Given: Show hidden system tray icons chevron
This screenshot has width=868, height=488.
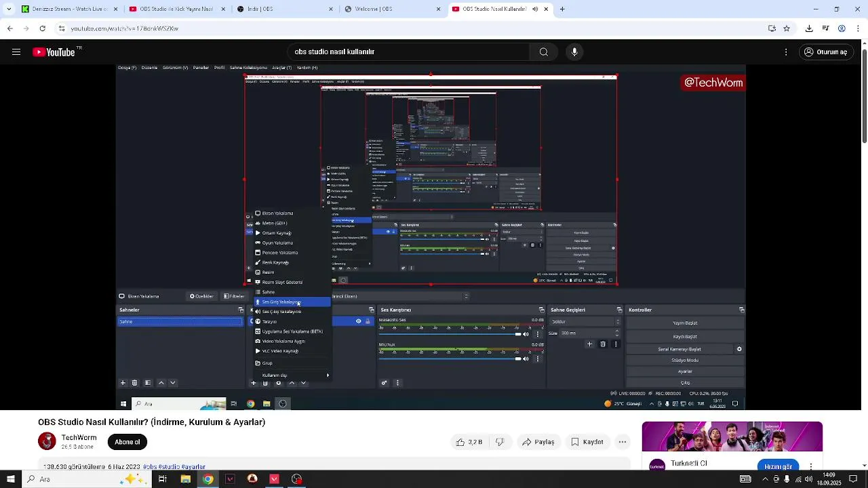Looking at the screenshot, I should pyautogui.click(x=765, y=479).
